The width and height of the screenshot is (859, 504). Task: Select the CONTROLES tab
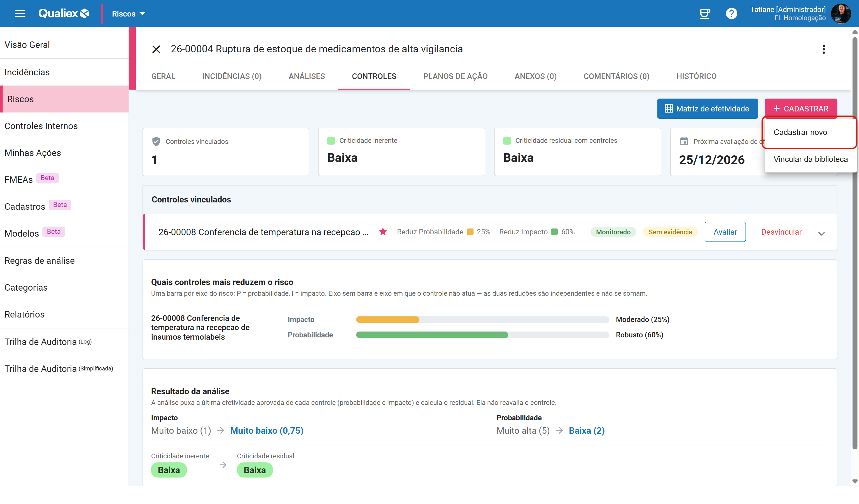[374, 76]
